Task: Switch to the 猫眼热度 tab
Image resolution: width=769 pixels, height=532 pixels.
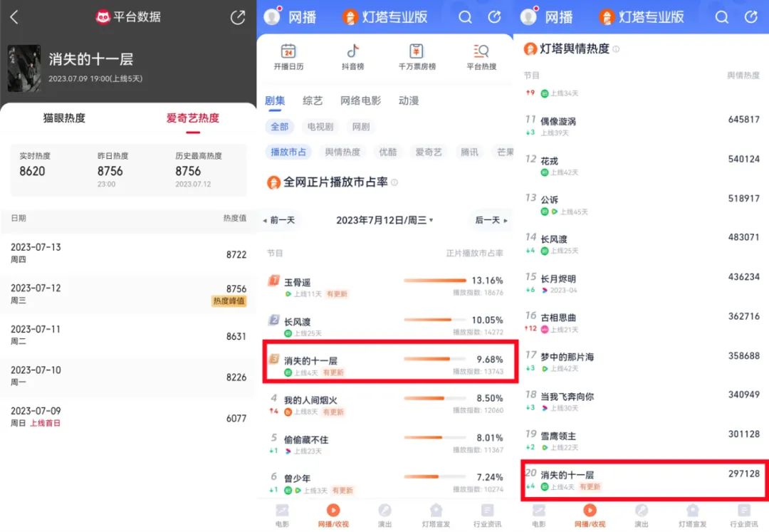Action: coord(64,118)
